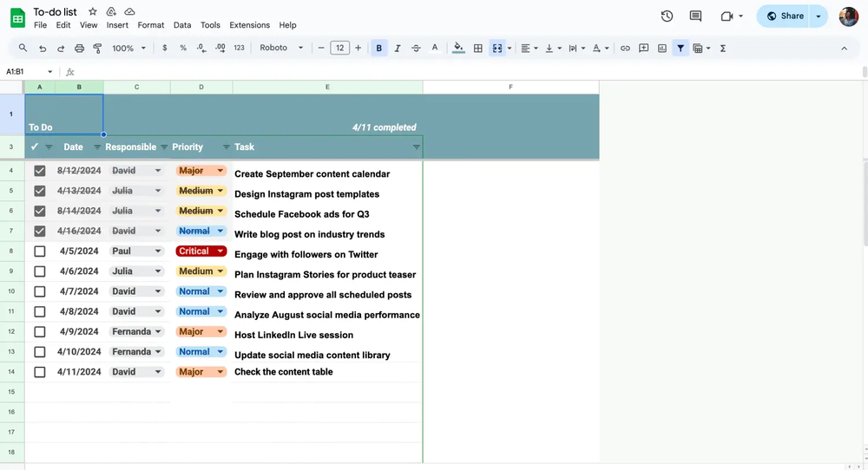The width and height of the screenshot is (868, 470).
Task: Open the Format menu
Action: click(150, 25)
